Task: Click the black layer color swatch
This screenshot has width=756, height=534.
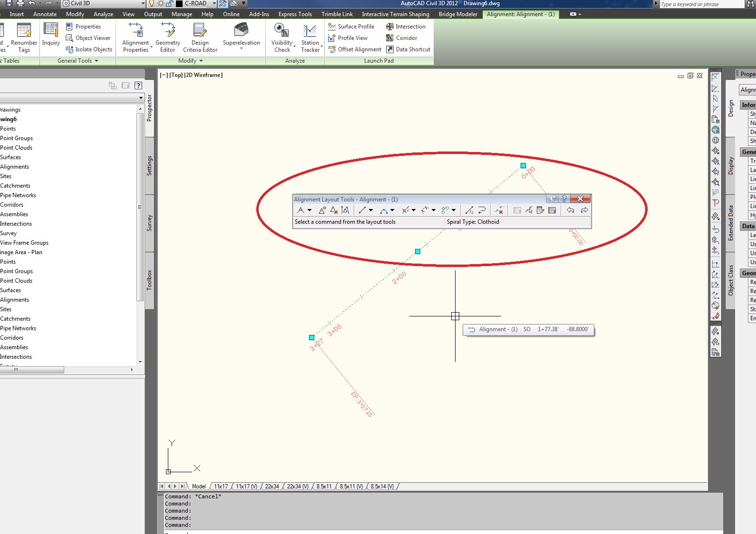Action: click(179, 3)
